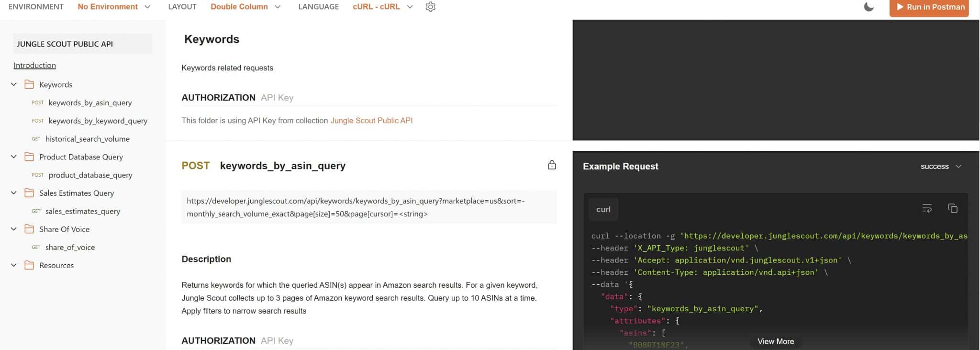Toggle word wrap icon in code block
980x350 pixels.
(927, 208)
